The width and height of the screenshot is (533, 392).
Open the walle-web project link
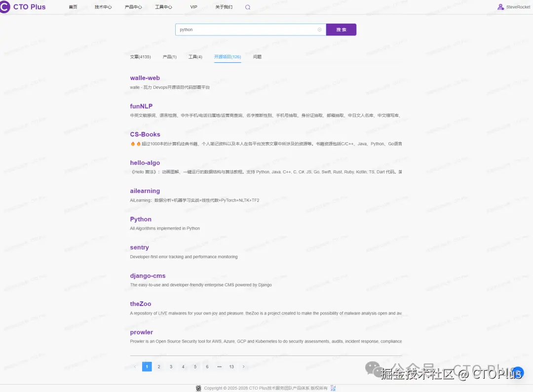(145, 78)
